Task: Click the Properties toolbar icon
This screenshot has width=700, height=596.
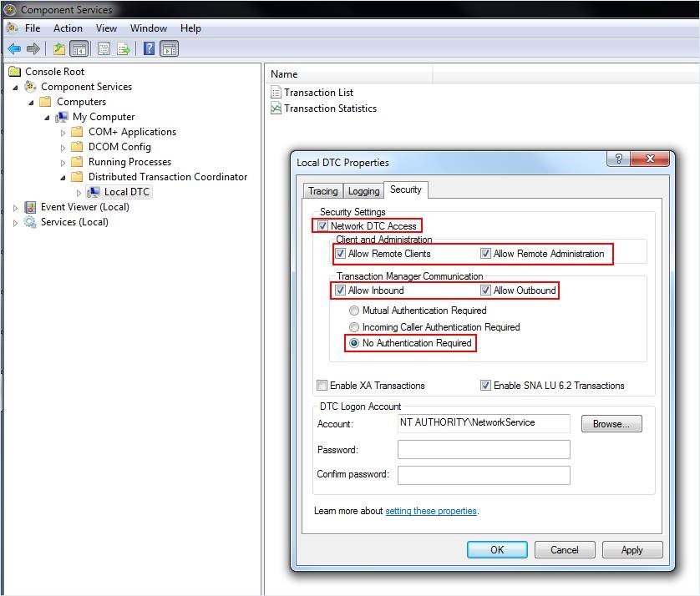Action: click(x=104, y=48)
